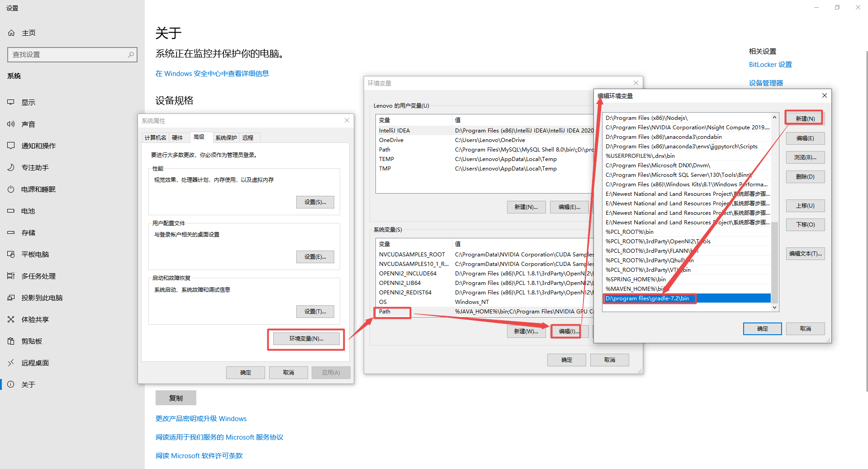
Task: Click scroll-down arrow of path list
Action: coord(775,307)
